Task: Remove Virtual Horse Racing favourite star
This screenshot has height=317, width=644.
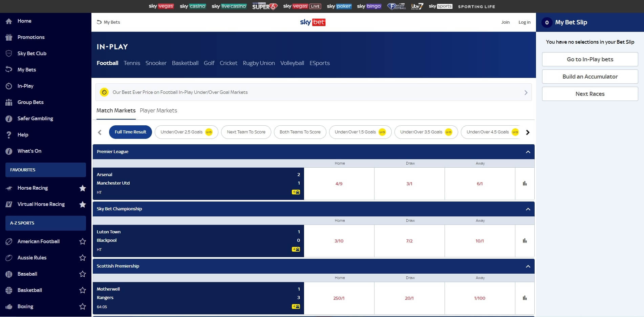Action: coord(82,204)
